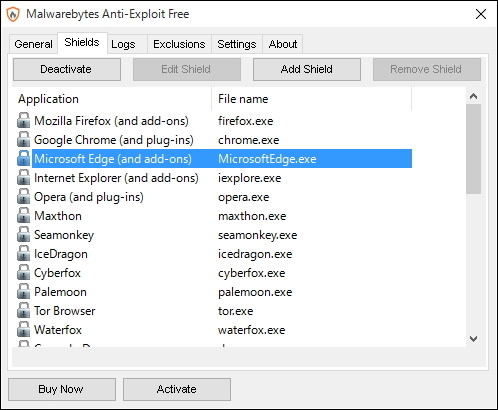Select the Tor Browser application entry
Screen dimensions: 498x410
coord(65,311)
